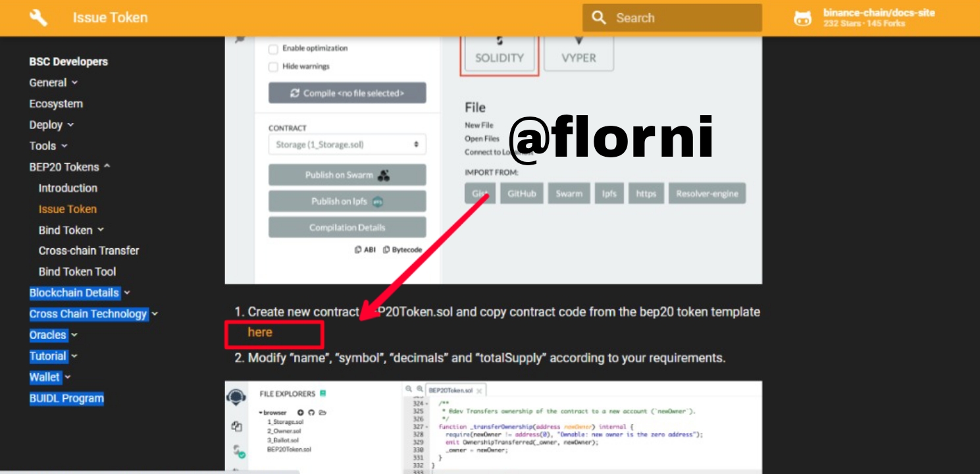Click the new file plus icon beside browser

(301, 413)
